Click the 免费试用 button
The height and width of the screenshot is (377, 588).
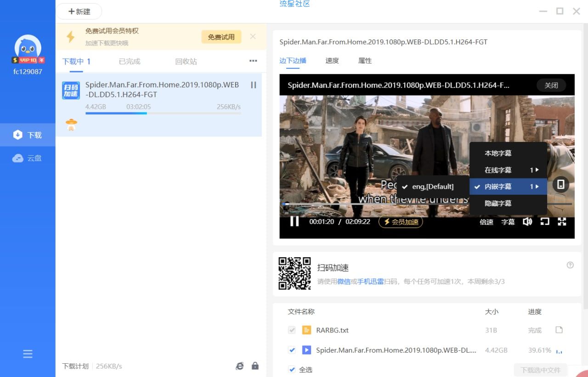(221, 37)
